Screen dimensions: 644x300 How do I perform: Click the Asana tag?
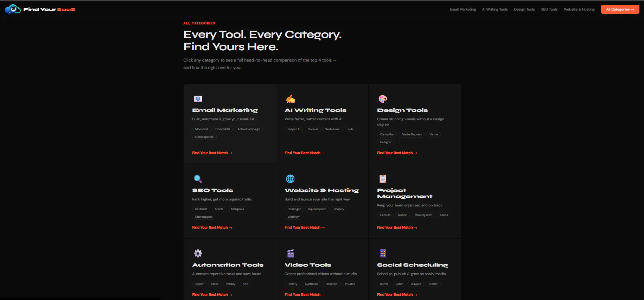pos(444,215)
